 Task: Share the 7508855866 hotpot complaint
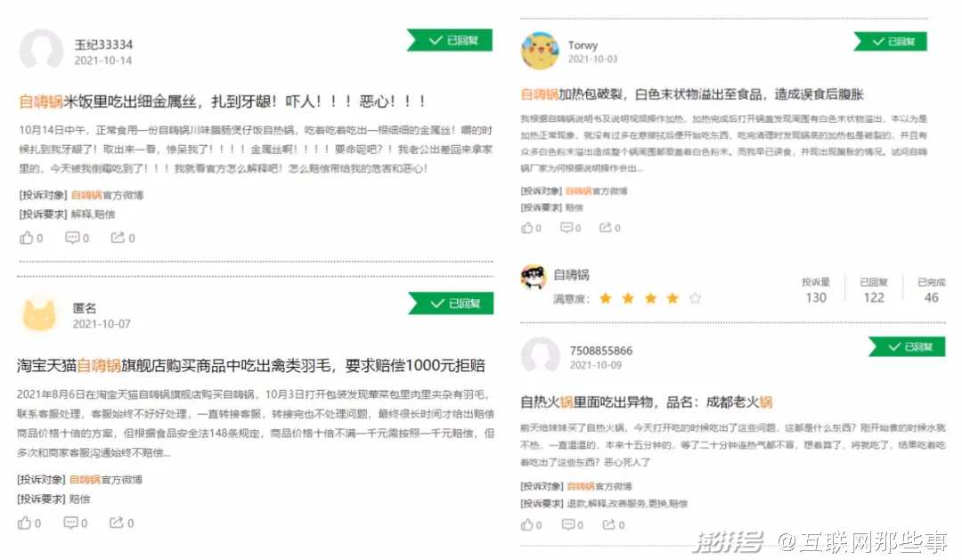tap(608, 524)
